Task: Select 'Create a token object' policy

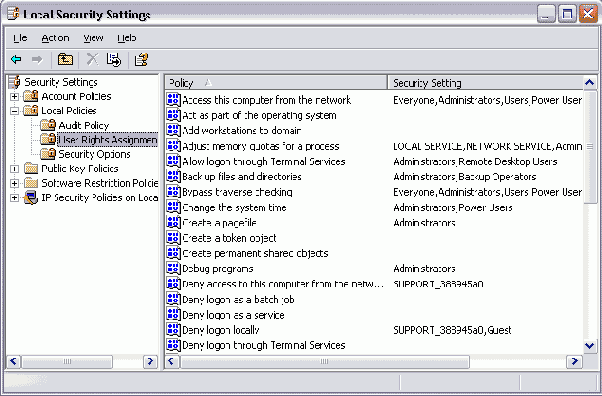Action: pos(229,238)
